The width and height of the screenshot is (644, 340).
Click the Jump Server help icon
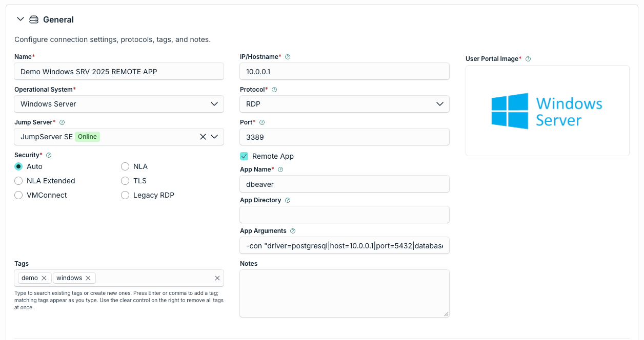[x=62, y=122]
